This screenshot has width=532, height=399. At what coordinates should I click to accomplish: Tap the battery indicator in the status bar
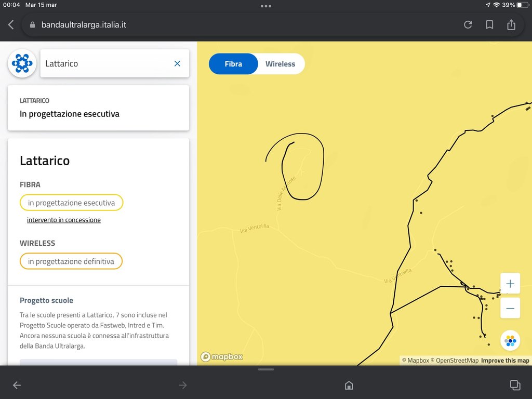coord(523,5)
